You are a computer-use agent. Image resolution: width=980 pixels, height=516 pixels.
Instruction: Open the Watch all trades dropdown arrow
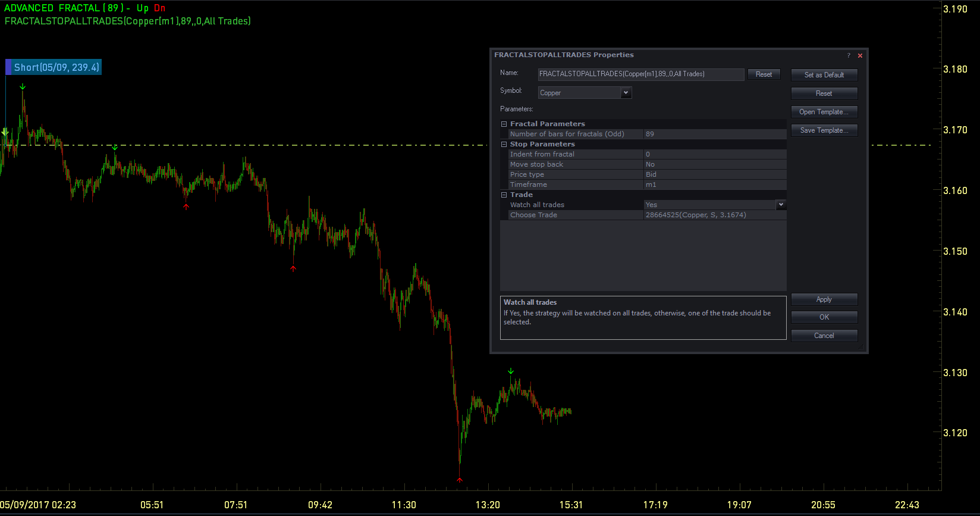click(x=781, y=205)
